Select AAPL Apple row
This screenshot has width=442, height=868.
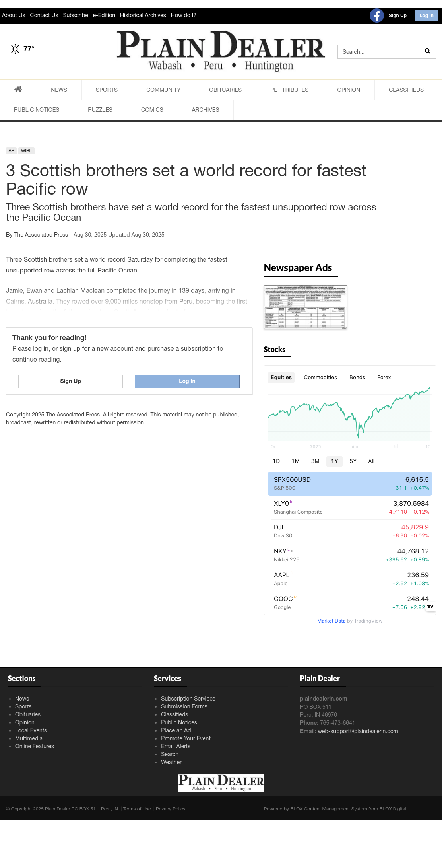[350, 579]
